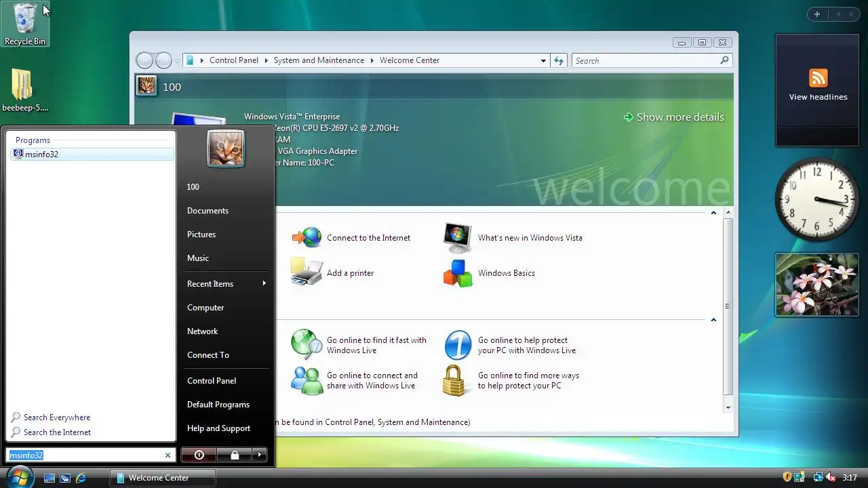The height and width of the screenshot is (488, 868).
Task: Refresh the Welcome Center address bar
Action: 558,60
